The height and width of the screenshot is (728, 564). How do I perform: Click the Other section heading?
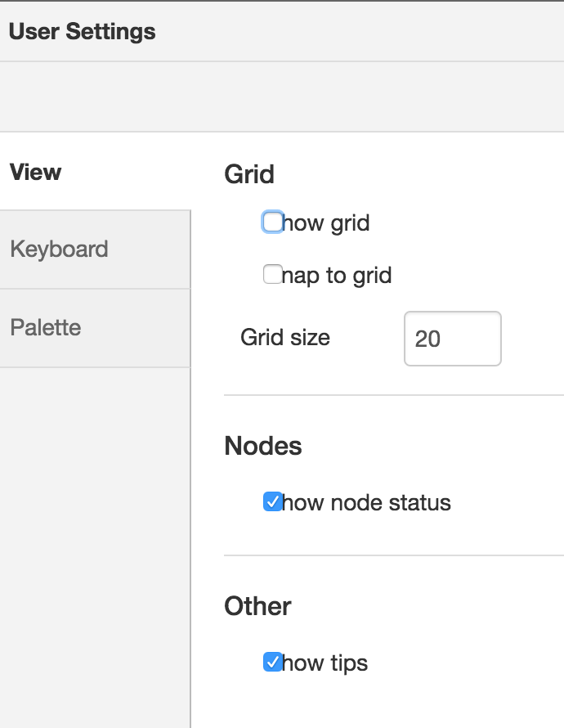(257, 606)
